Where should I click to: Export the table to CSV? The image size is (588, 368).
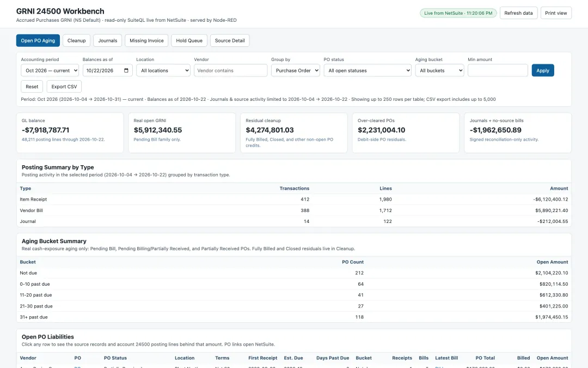tap(64, 86)
